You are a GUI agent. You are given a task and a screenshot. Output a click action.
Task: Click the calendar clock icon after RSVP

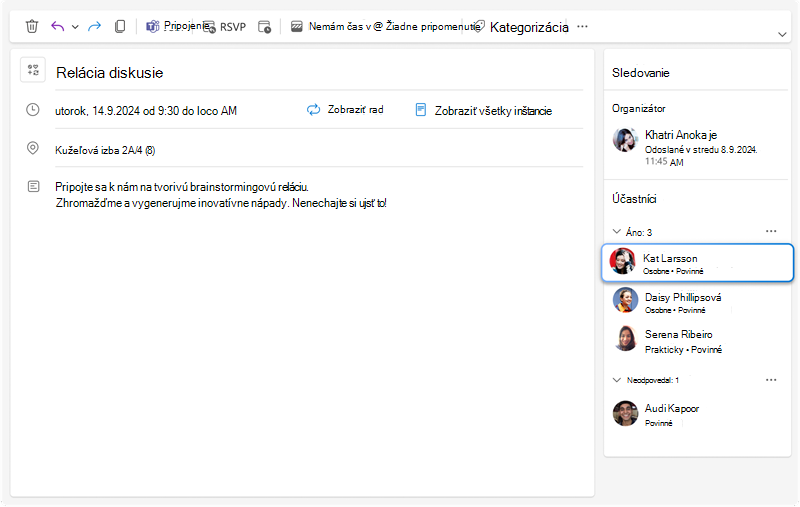tap(264, 27)
